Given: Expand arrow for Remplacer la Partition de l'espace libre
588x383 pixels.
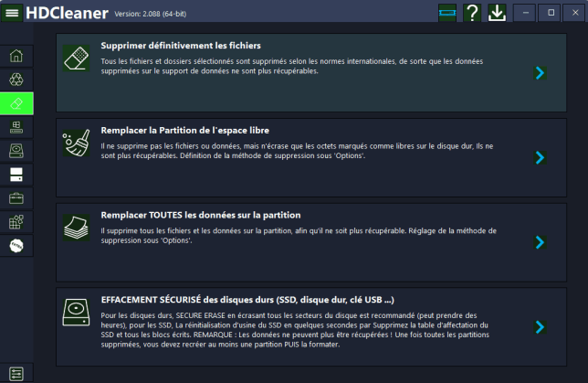Looking at the screenshot, I should click(x=540, y=157).
